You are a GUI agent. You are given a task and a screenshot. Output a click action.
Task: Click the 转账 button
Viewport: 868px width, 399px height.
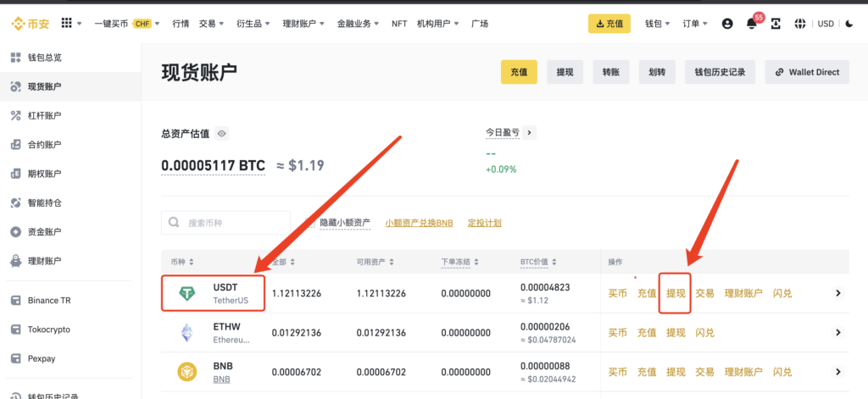[x=610, y=72]
